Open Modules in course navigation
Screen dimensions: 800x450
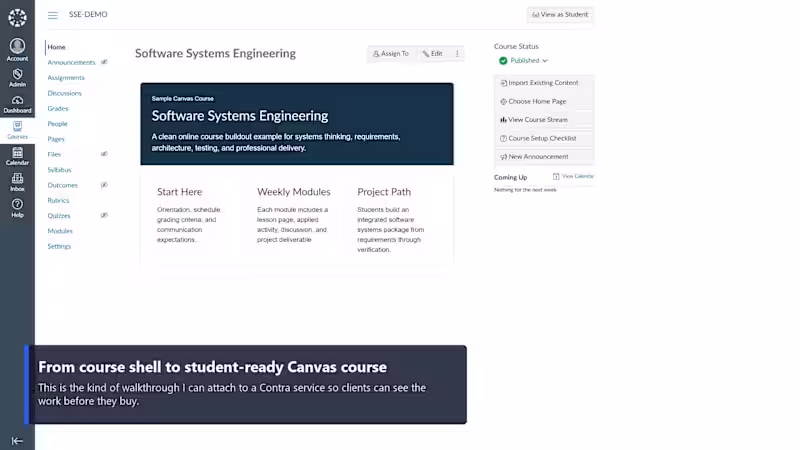click(60, 231)
